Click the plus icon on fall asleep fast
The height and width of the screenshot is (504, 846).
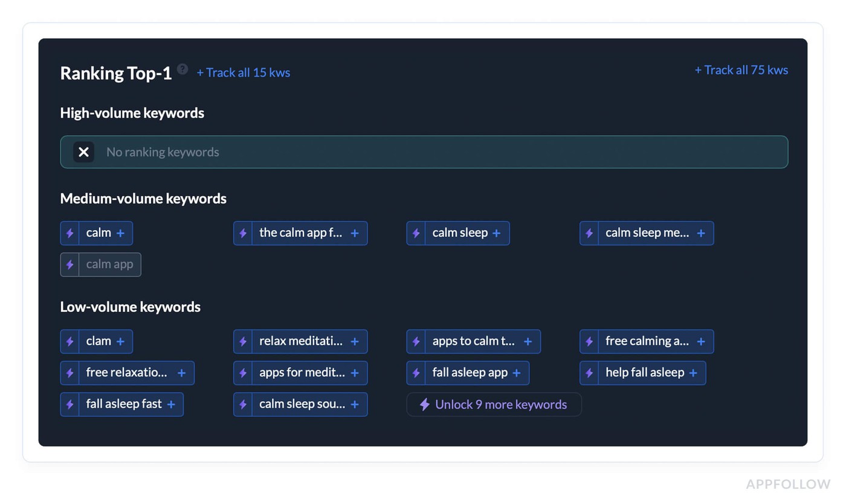pyautogui.click(x=171, y=404)
